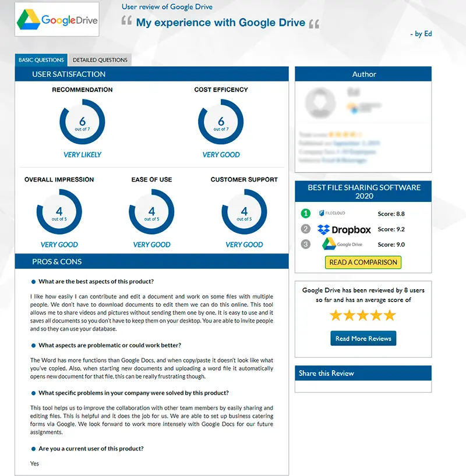466x476 pixels.
Task: Click the 'Yes' answer text
Action: [34, 464]
